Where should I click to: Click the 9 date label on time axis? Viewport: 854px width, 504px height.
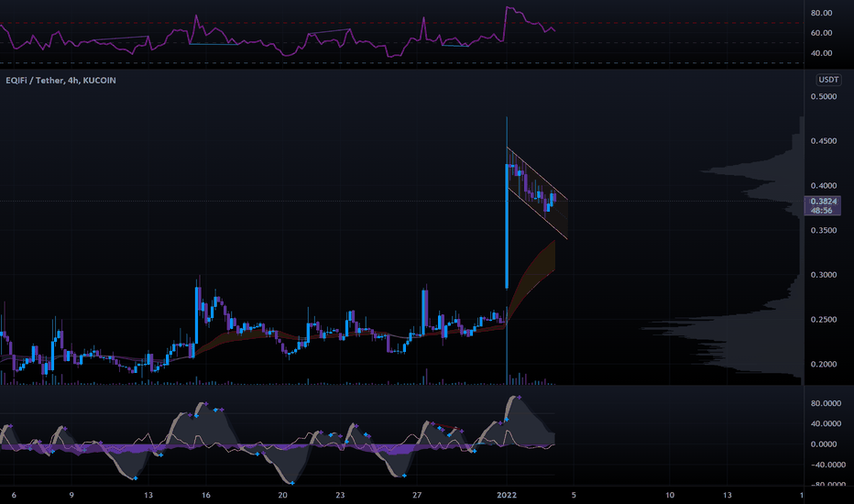[71, 495]
